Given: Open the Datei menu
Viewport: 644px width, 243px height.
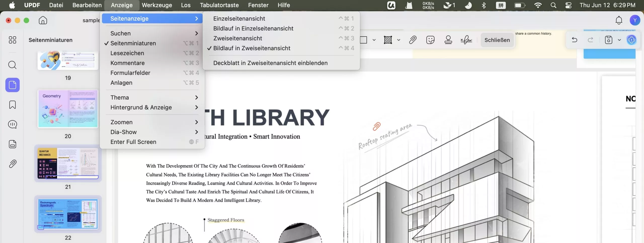Looking at the screenshot, I should tap(56, 5).
